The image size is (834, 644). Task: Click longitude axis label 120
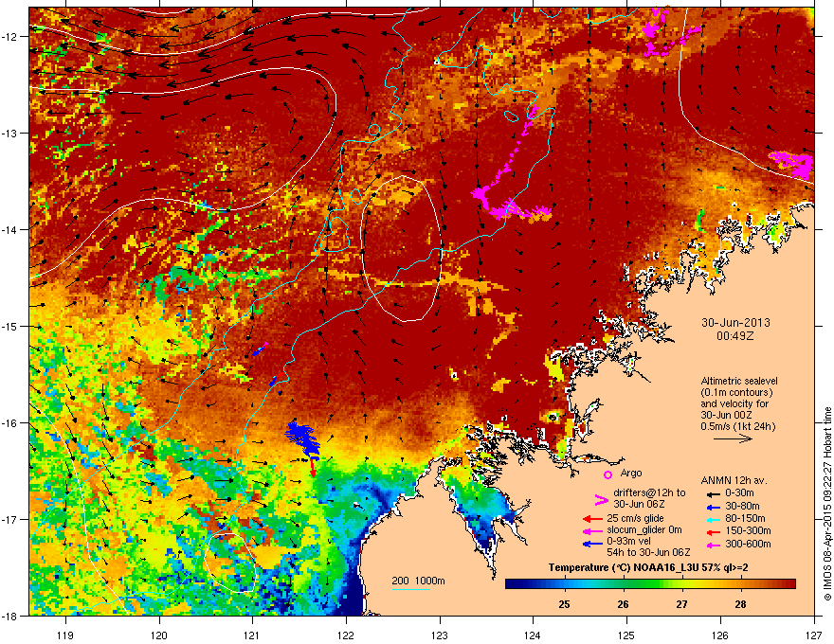tap(159, 635)
